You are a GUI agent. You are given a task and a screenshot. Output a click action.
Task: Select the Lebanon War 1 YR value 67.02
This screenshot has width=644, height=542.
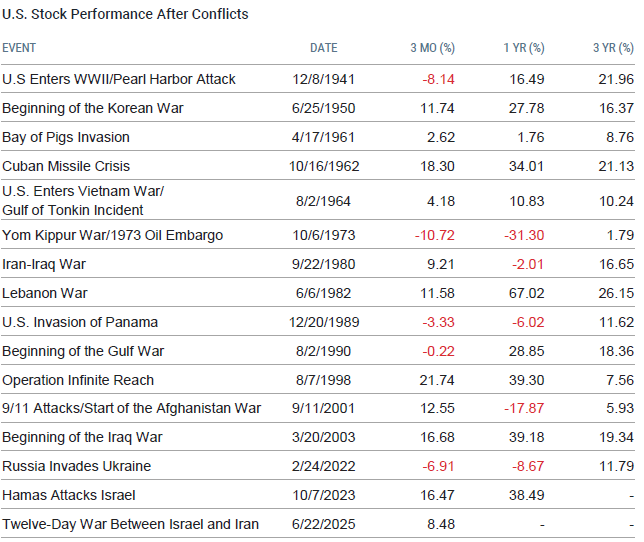point(525,294)
